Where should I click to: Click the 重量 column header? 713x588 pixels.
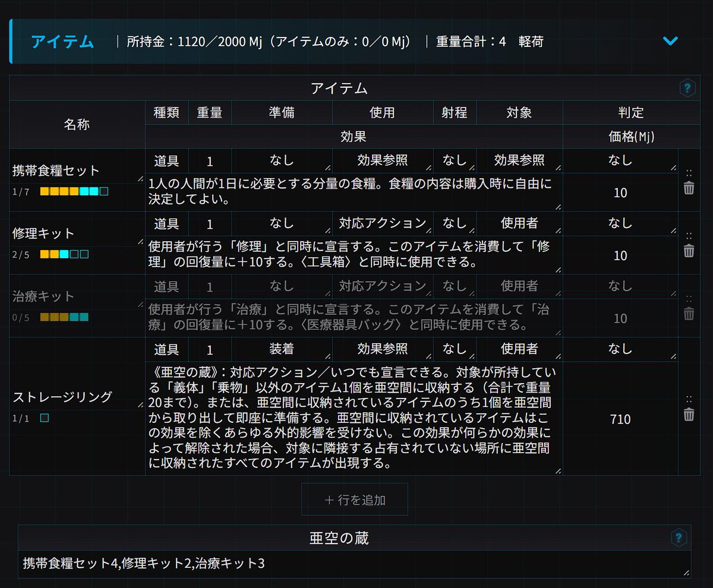(210, 113)
